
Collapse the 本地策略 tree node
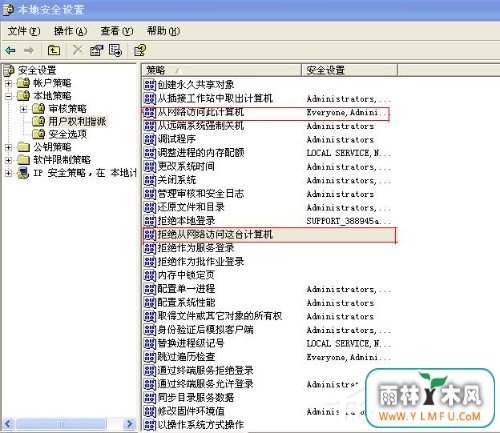tap(9, 96)
